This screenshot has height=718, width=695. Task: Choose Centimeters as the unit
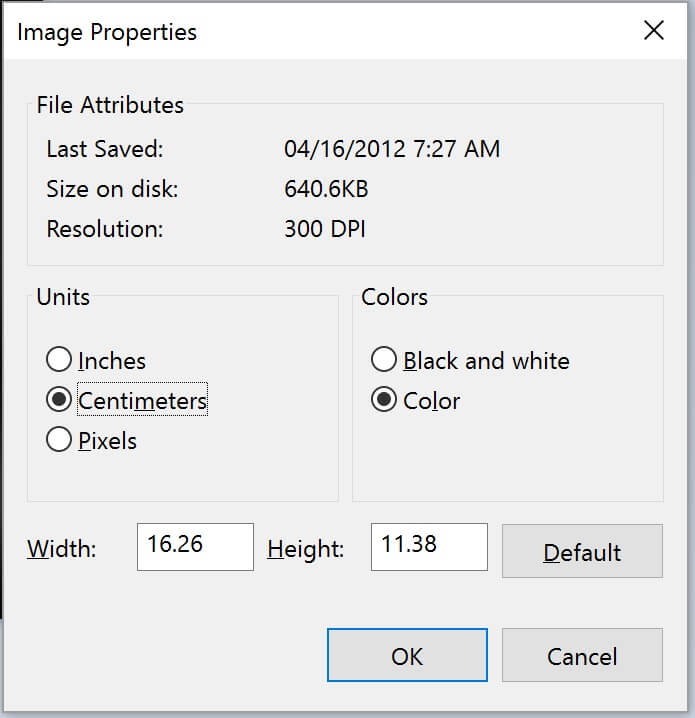coord(60,401)
